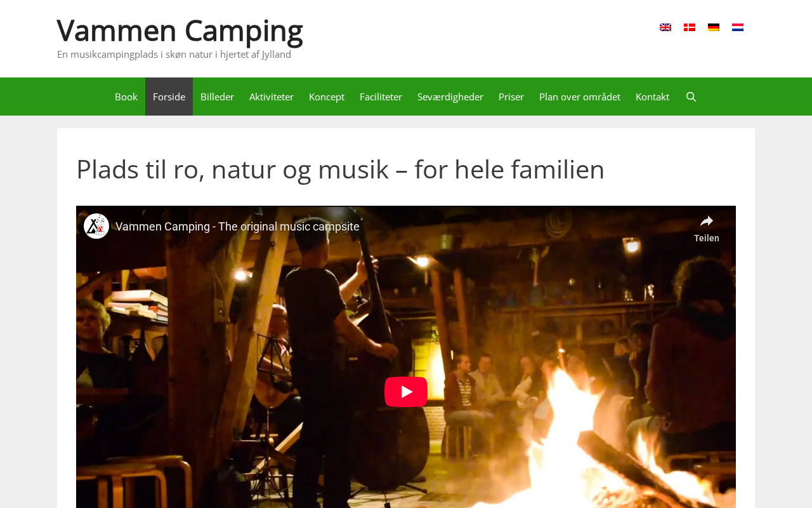Go to the Forside menu tab
The width and height of the screenshot is (812, 508).
pos(169,97)
